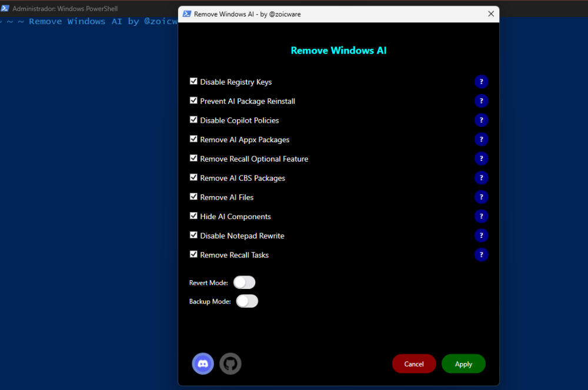Viewport: 588px width, 390px height.
Task: Open help for Disable Registry Keys
Action: point(481,82)
